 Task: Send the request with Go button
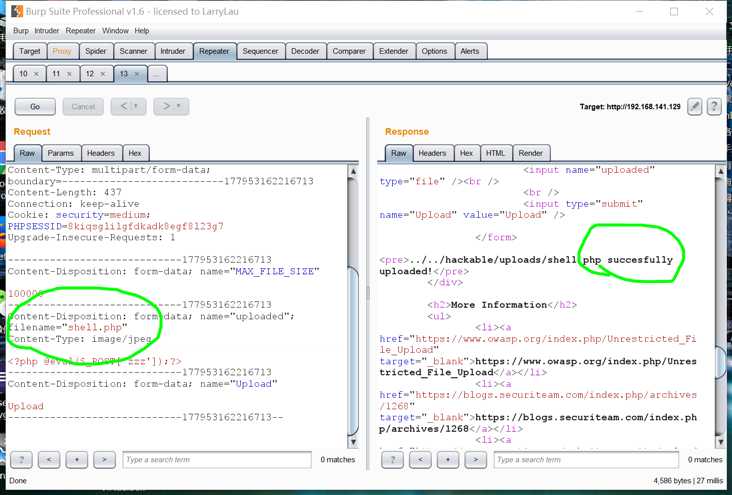pyautogui.click(x=35, y=106)
